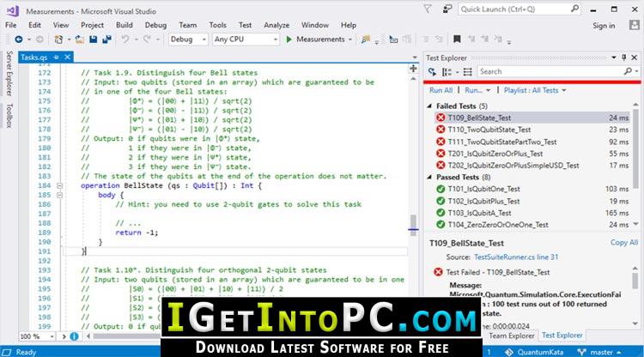Click the Navigate Backward arrow icon
Image resolution: width=644 pixels, height=357 pixels.
(19, 39)
